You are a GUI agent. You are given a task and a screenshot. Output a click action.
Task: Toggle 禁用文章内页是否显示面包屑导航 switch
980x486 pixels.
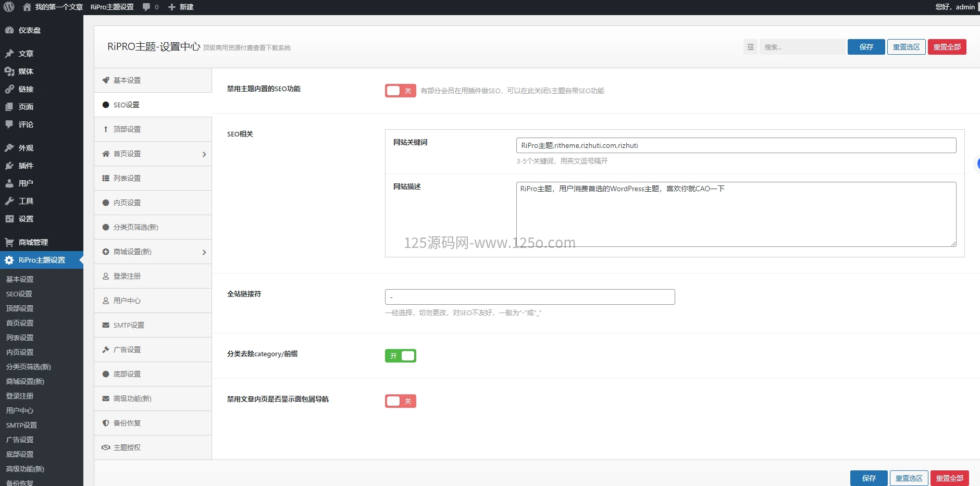(400, 401)
